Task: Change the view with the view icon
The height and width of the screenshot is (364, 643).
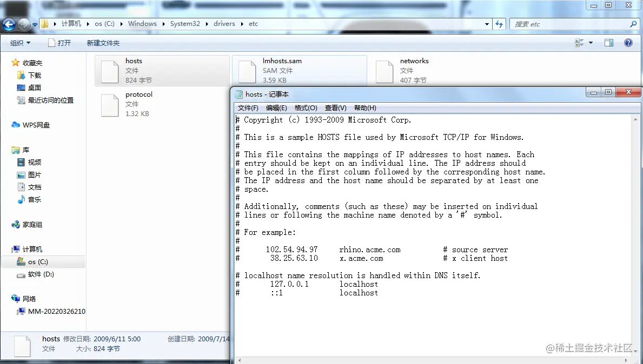Action: [579, 43]
